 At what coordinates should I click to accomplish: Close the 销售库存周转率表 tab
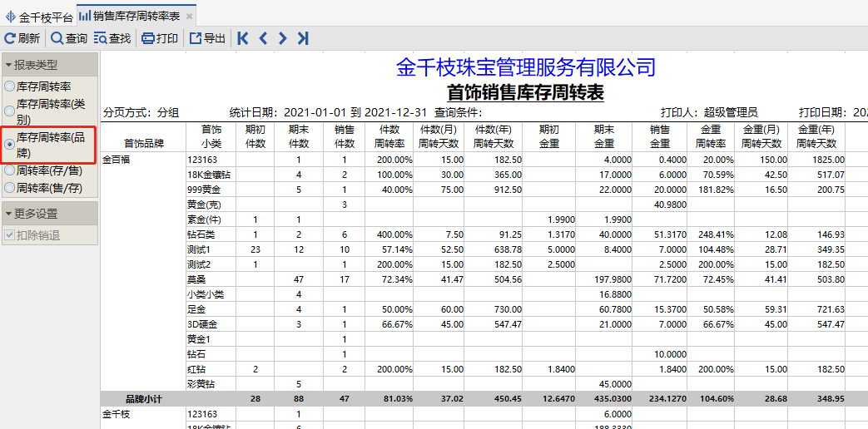click(x=189, y=17)
